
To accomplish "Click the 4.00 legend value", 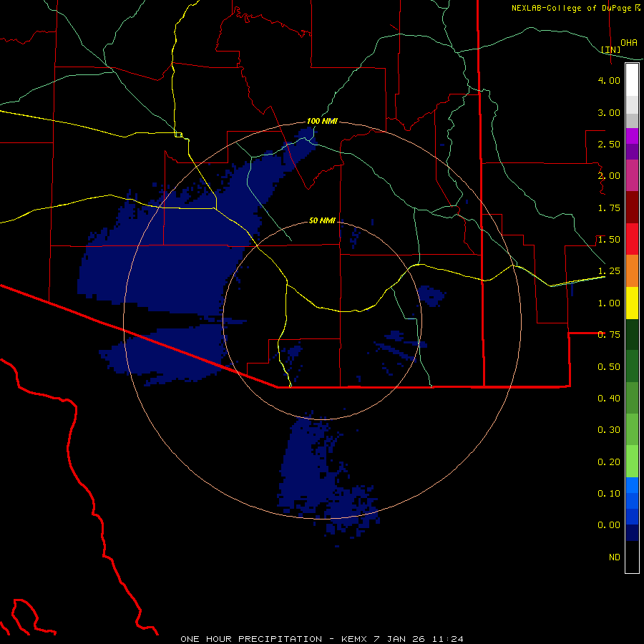I will point(609,80).
